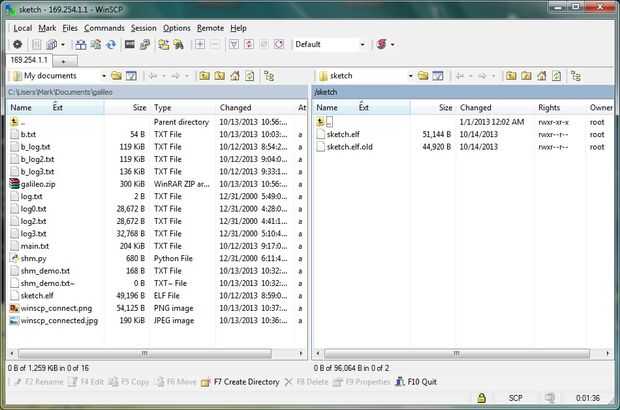Viewport: 620px width, 410px height.
Task: Click the plus Select Files icon
Action: tap(200, 44)
